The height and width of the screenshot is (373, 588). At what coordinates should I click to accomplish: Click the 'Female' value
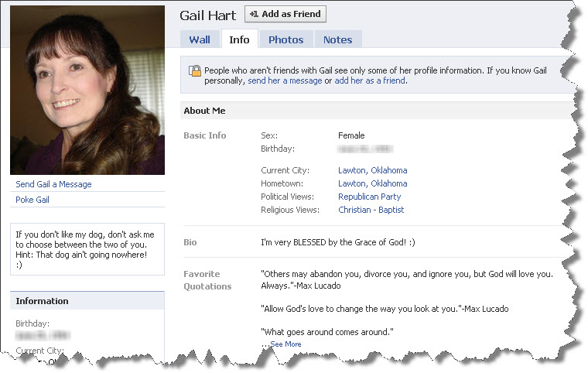pos(351,135)
